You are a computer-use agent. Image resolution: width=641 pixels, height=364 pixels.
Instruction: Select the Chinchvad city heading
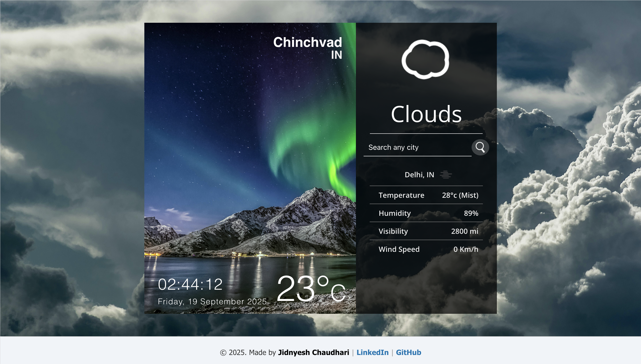[307, 42]
